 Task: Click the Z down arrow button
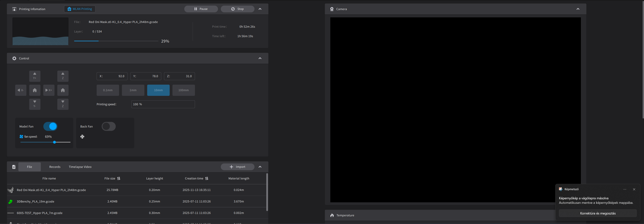63,104
